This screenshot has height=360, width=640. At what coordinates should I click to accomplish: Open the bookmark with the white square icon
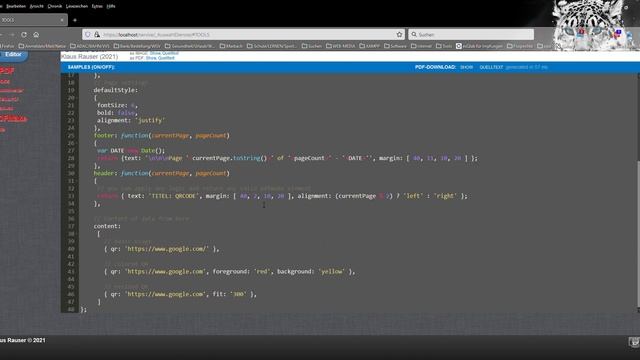pyautogui.click(x=479, y=46)
